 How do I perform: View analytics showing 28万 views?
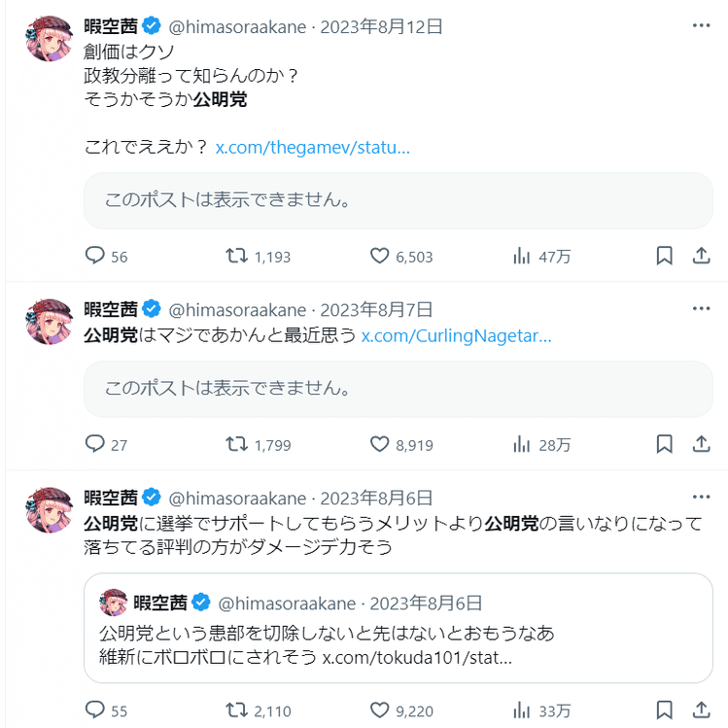point(522,444)
